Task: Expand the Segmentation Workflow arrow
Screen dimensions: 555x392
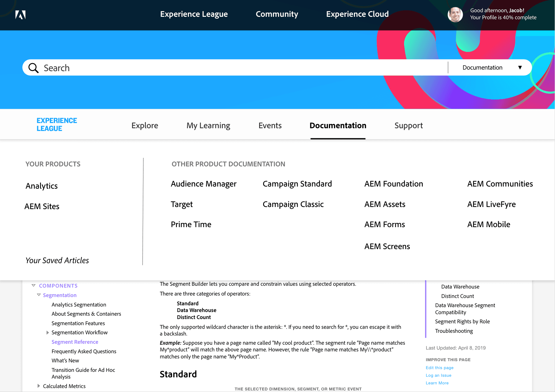Action: [47, 332]
